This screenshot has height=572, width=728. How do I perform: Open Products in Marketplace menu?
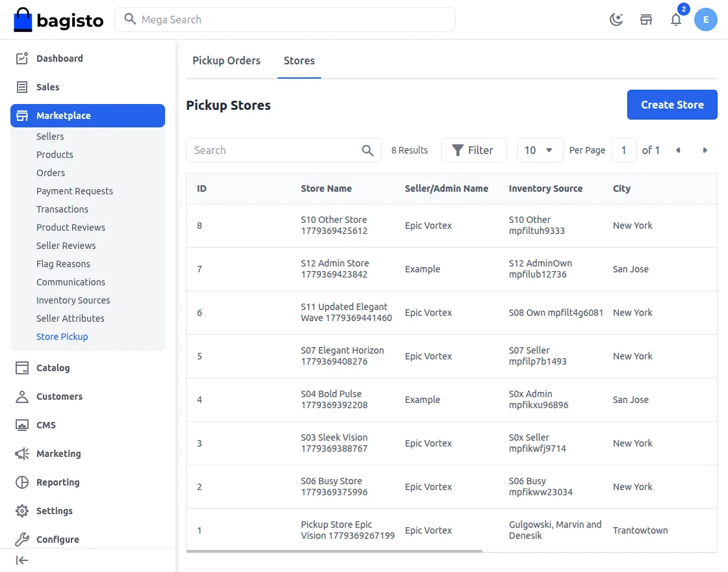point(55,155)
